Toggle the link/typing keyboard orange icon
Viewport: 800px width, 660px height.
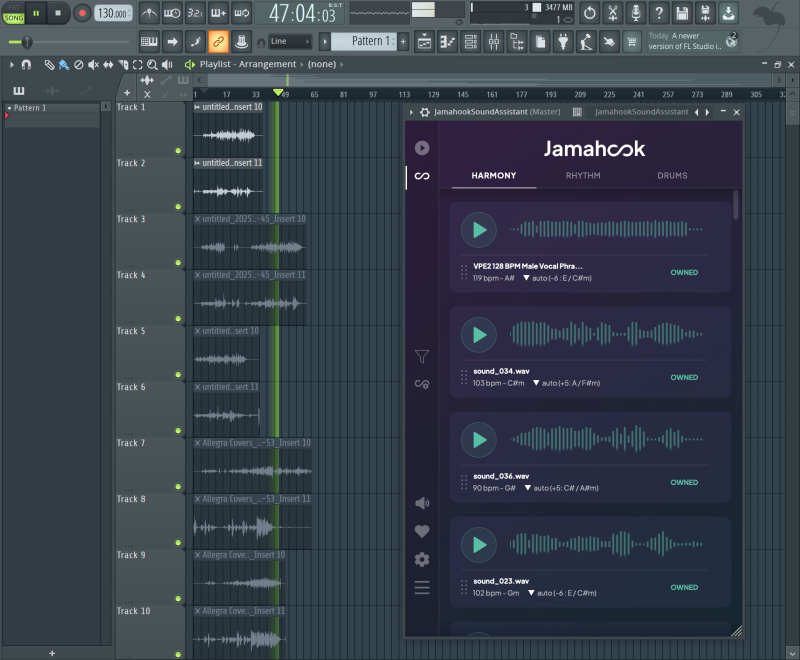coord(218,41)
